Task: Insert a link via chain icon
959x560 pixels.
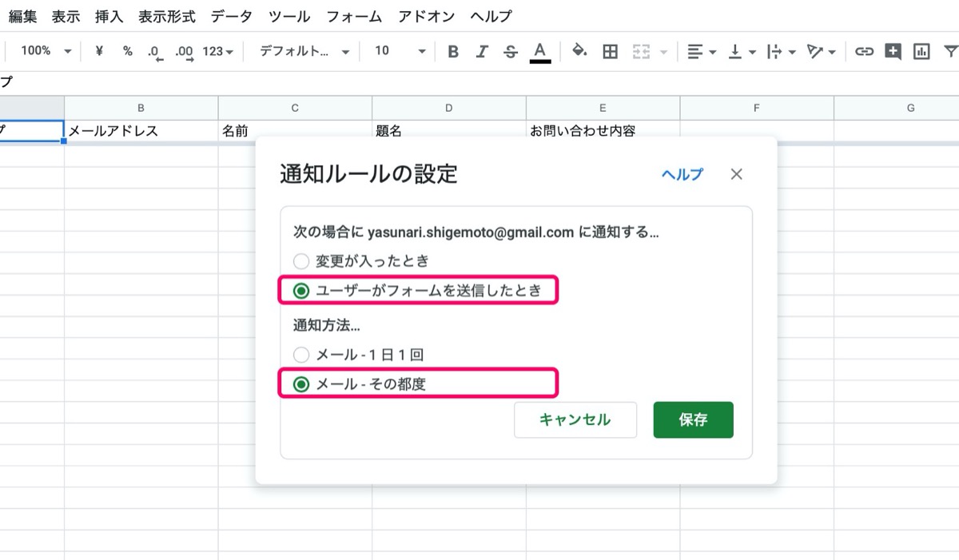Action: coord(863,52)
